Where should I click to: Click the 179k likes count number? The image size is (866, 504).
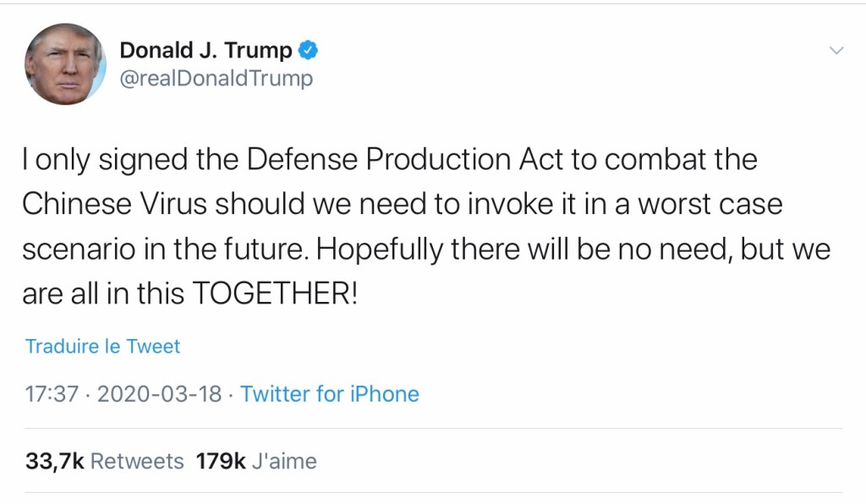click(x=221, y=461)
